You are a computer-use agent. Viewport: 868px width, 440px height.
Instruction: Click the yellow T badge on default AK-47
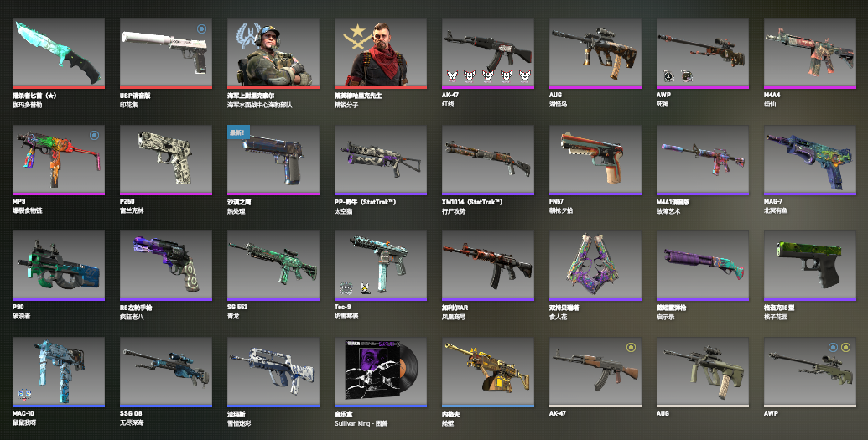pos(631,347)
